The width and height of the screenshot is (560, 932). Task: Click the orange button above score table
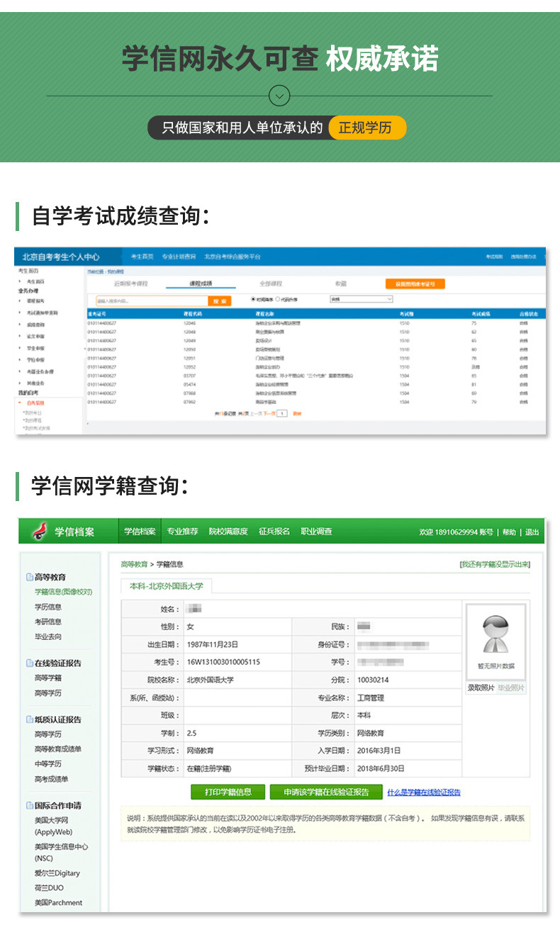(415, 283)
